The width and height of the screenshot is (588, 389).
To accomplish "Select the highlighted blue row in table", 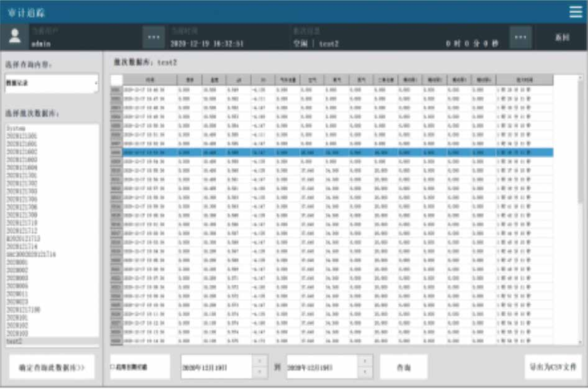I will pyautogui.click(x=332, y=152).
